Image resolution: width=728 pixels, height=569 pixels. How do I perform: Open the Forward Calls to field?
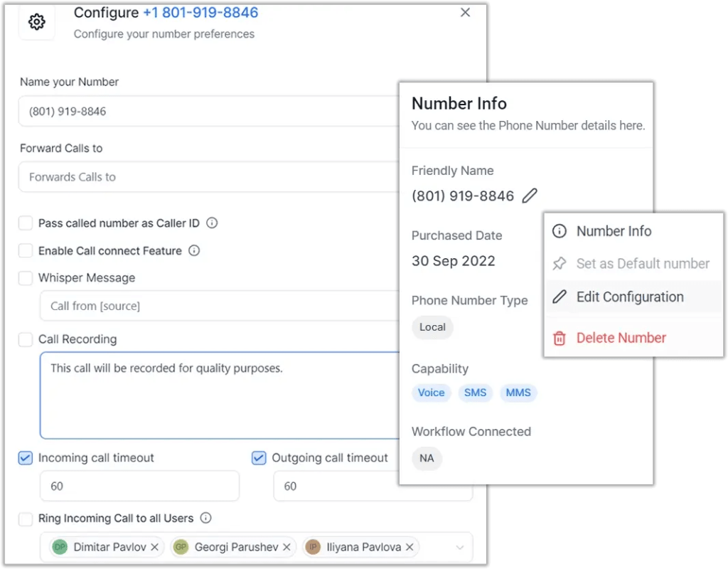(x=206, y=177)
